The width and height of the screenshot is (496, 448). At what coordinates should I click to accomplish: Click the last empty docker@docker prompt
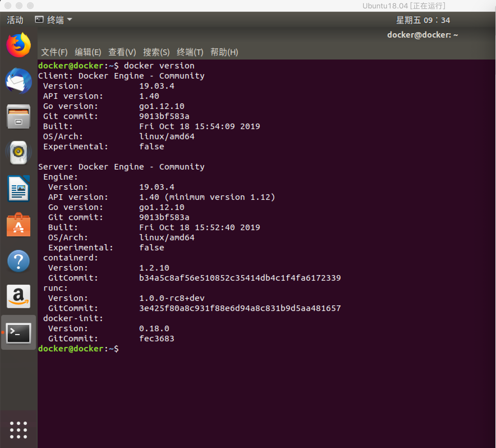[78, 349]
